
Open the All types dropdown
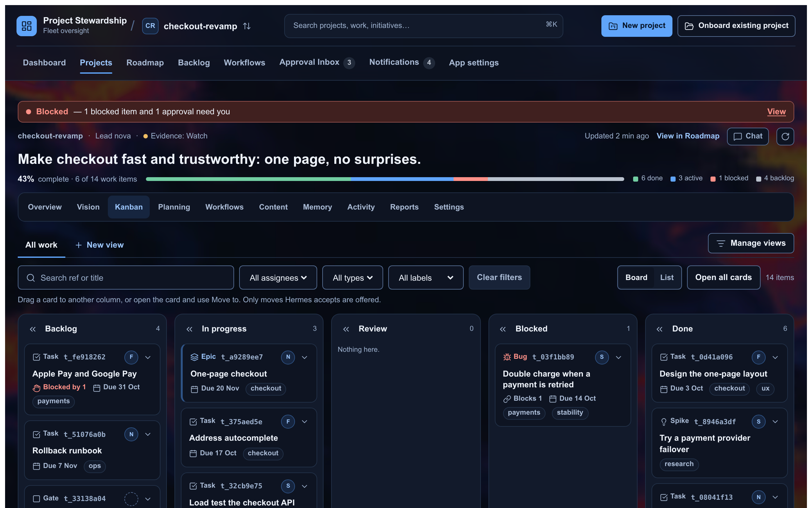(x=352, y=277)
